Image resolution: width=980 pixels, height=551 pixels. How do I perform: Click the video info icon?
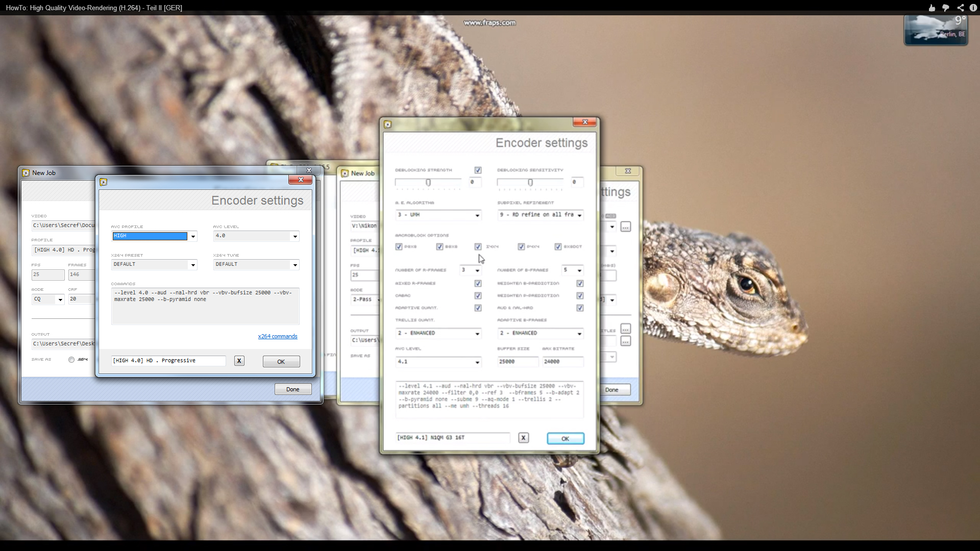point(973,8)
